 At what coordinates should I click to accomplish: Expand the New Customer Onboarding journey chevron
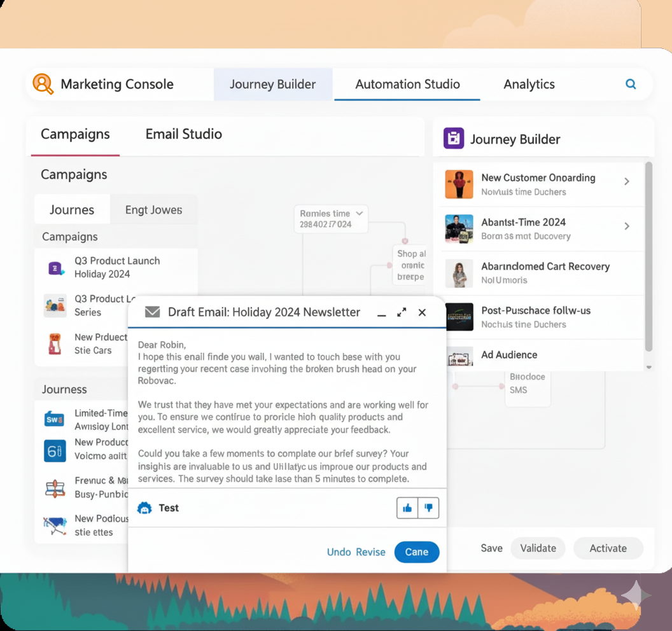click(x=627, y=182)
